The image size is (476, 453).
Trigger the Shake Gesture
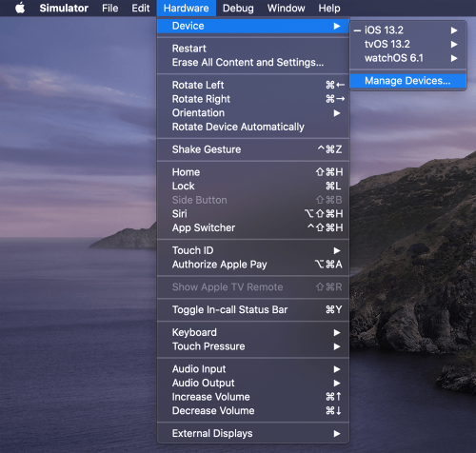pyautogui.click(x=253, y=149)
